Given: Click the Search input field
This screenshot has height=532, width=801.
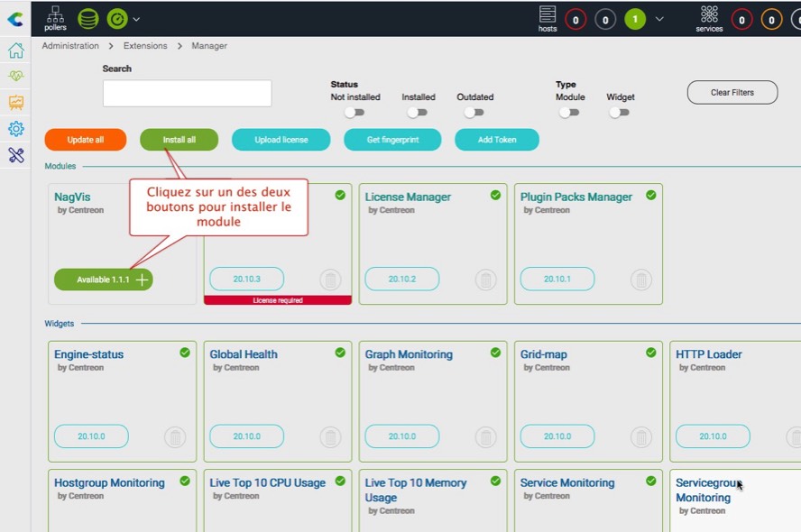Looking at the screenshot, I should 187,93.
